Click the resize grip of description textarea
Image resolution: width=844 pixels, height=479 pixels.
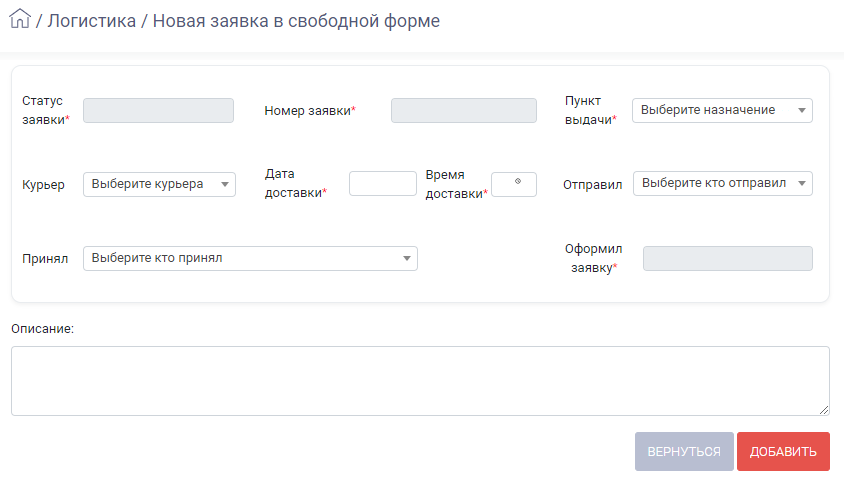coord(824,410)
